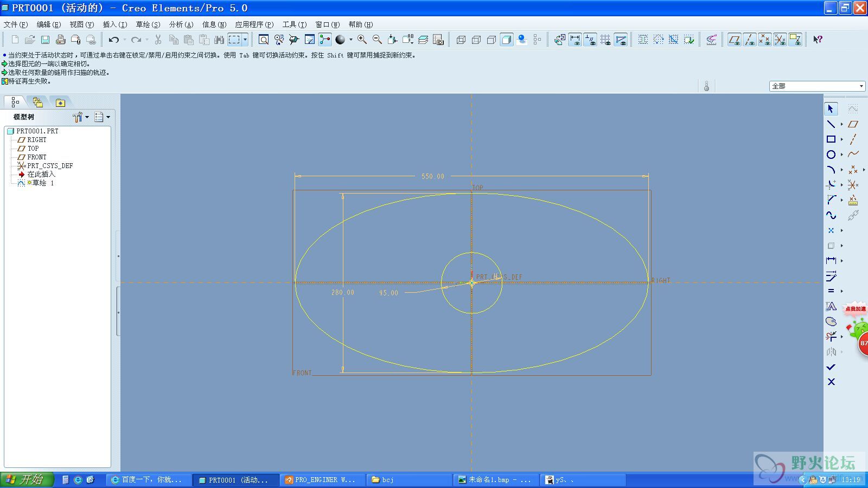Toggle dimension display on or off
Image resolution: width=868 pixels, height=488 pixels.
pos(575,40)
